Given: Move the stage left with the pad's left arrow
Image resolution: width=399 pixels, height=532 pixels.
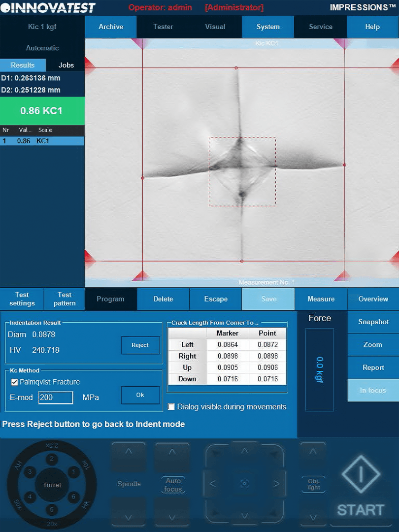Looking at the screenshot, I should click(x=213, y=484).
